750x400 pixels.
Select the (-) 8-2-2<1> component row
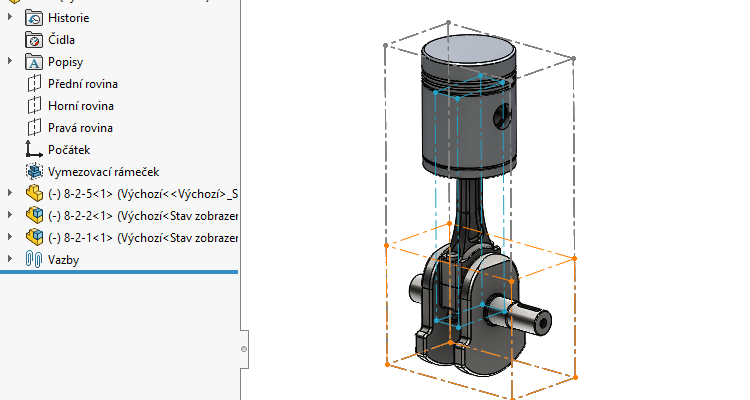tap(143, 216)
